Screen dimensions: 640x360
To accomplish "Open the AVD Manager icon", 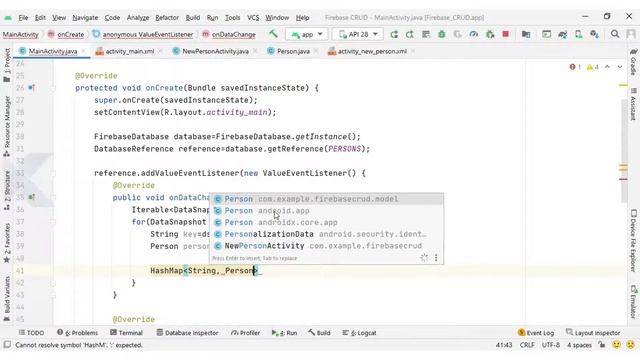I will [x=578, y=34].
